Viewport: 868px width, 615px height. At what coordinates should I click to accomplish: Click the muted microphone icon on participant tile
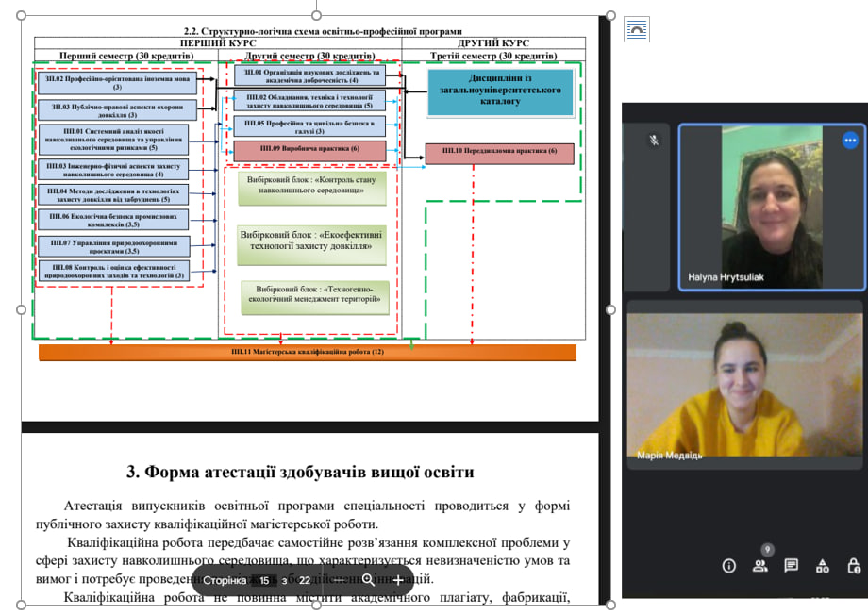[653, 141]
